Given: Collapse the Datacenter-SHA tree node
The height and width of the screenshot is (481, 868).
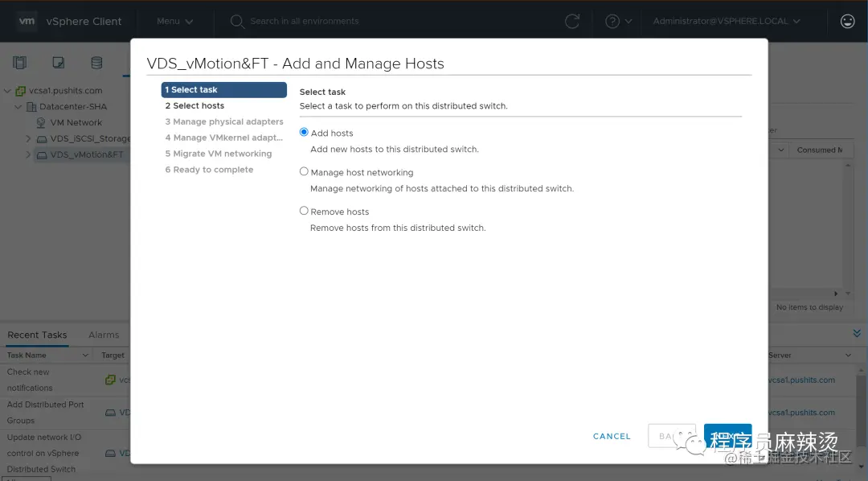Looking at the screenshot, I should [x=18, y=106].
